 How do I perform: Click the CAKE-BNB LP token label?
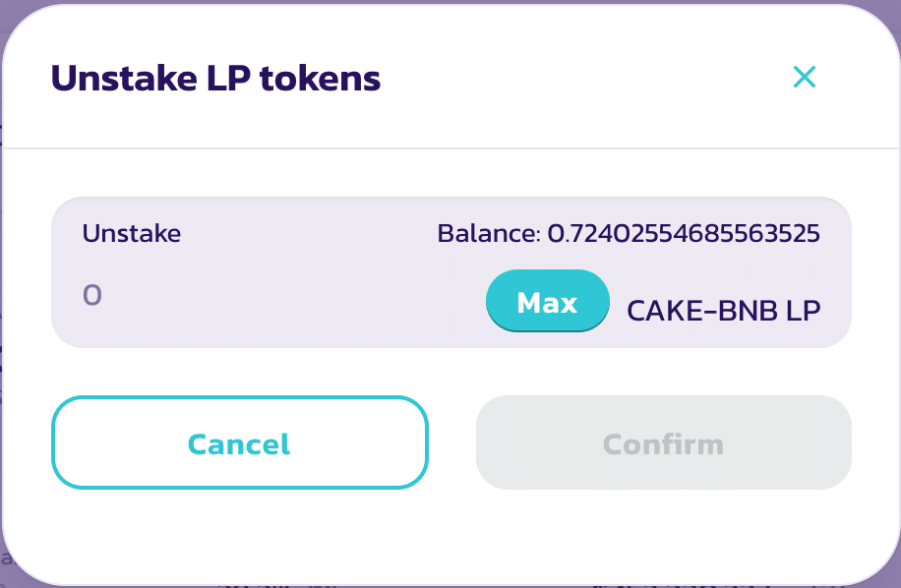click(724, 311)
